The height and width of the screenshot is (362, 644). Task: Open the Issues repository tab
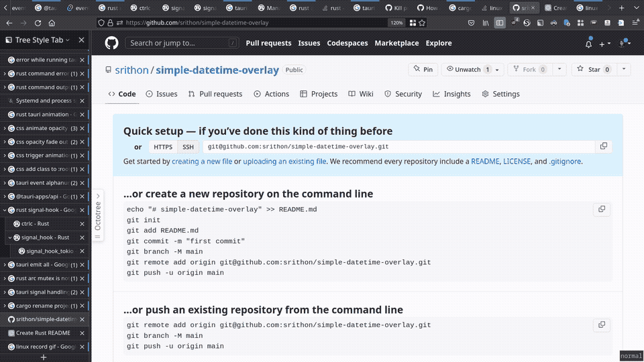tap(162, 94)
